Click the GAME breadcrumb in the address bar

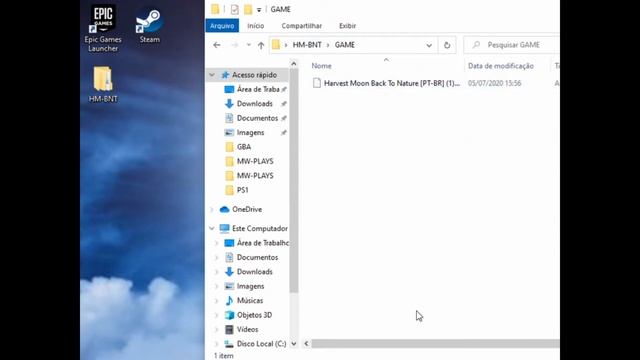click(344, 45)
